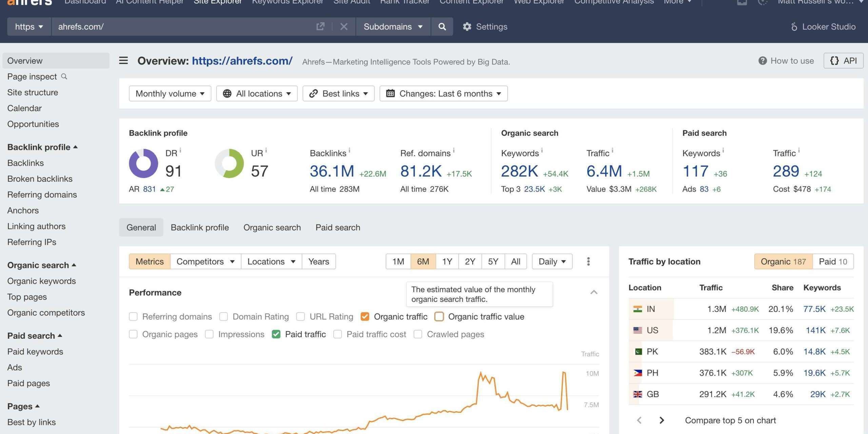Screen dimensions: 868x434
Task: Click the search magnifier next to Subdomains
Action: (442, 26)
